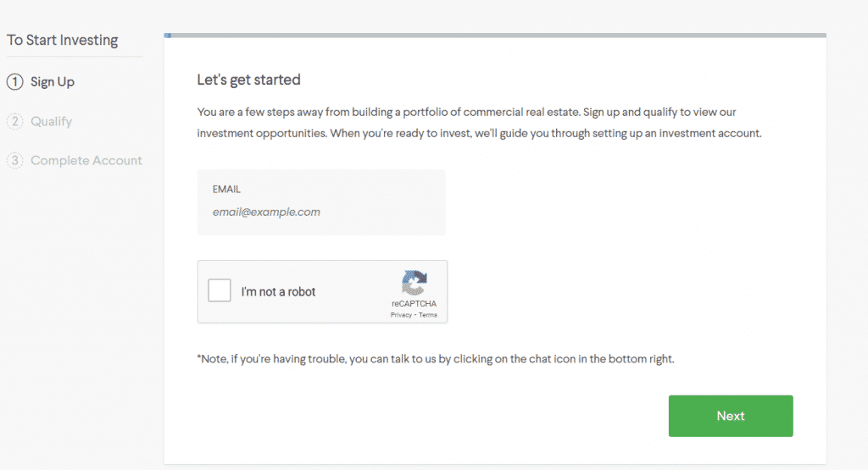Click the reCAPTCHA logo icon
The height and width of the screenshot is (470, 868).
[x=414, y=283]
